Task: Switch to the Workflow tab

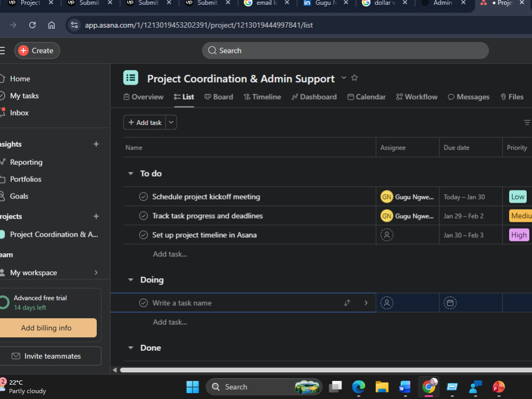Action: [417, 97]
